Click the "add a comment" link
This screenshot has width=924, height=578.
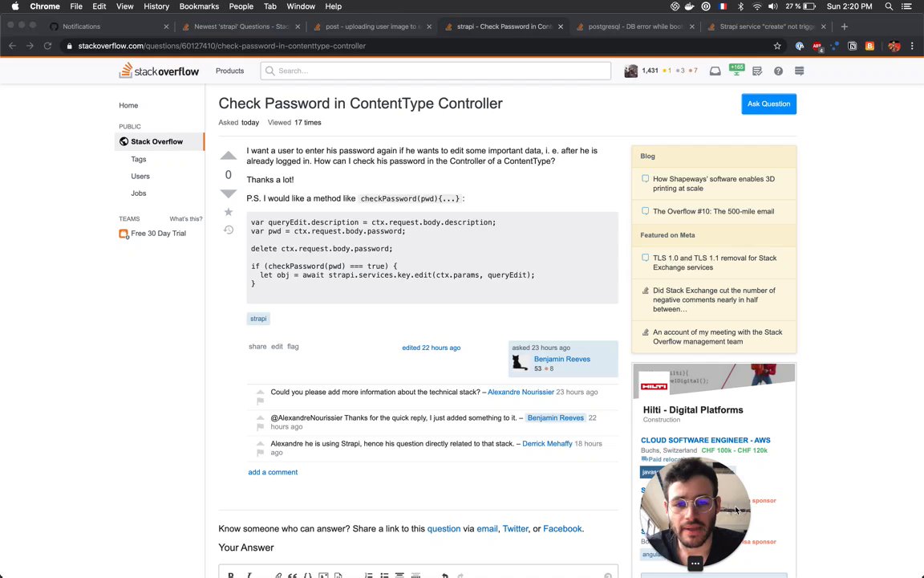click(273, 472)
